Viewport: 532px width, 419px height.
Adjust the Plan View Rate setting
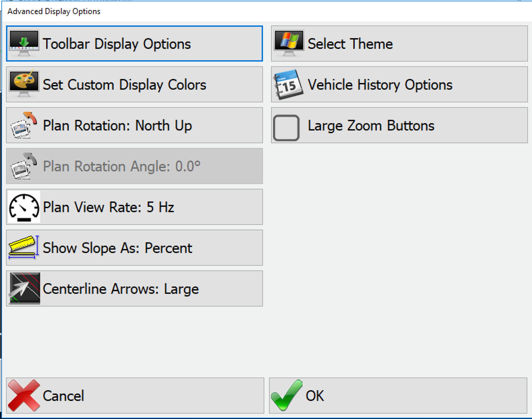tap(134, 207)
